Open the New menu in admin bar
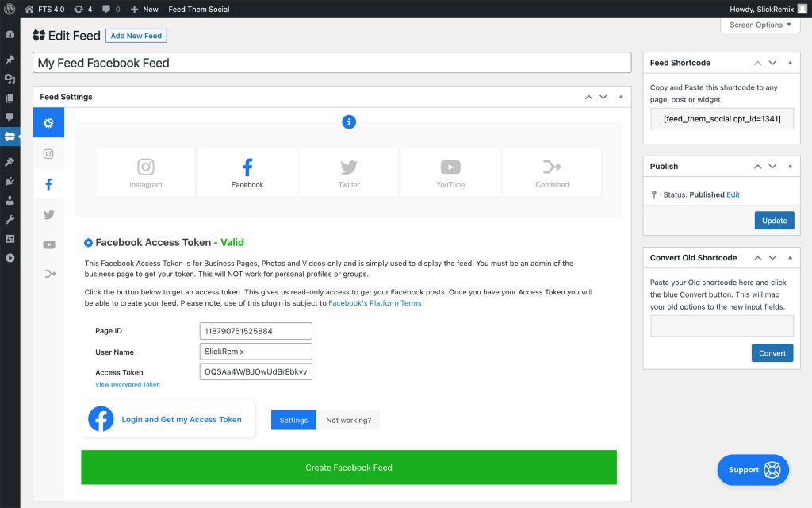 tap(144, 9)
